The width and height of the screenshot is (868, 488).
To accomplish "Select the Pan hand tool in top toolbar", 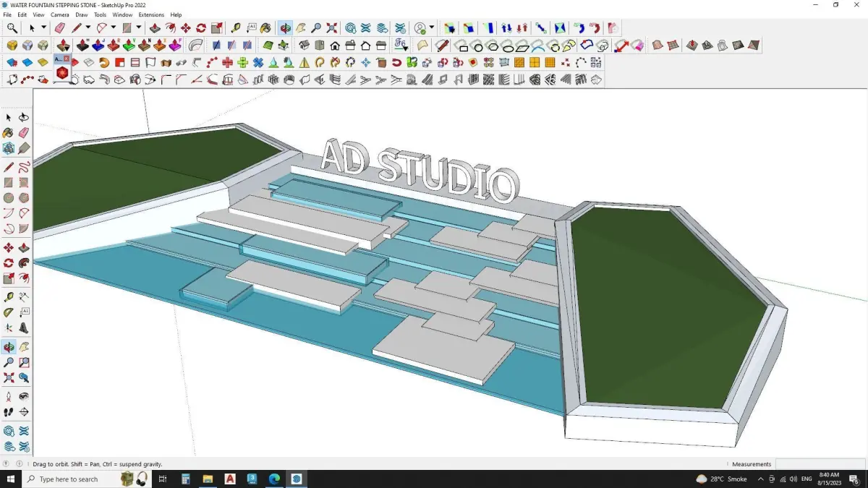I will [301, 28].
